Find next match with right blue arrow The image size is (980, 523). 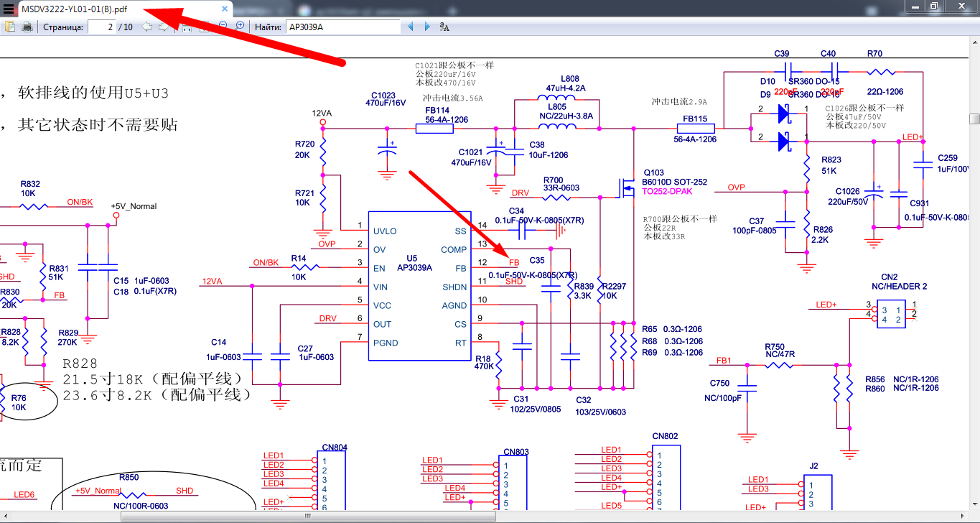427,27
